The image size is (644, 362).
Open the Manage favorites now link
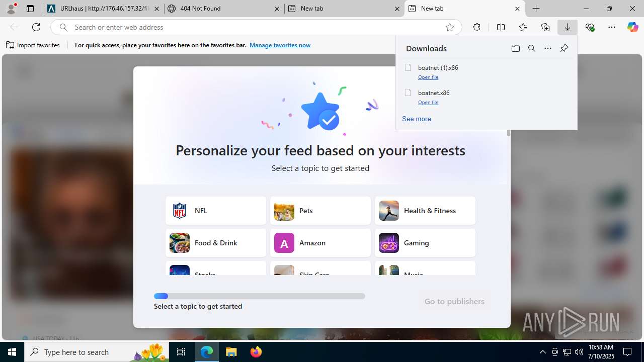point(280,45)
